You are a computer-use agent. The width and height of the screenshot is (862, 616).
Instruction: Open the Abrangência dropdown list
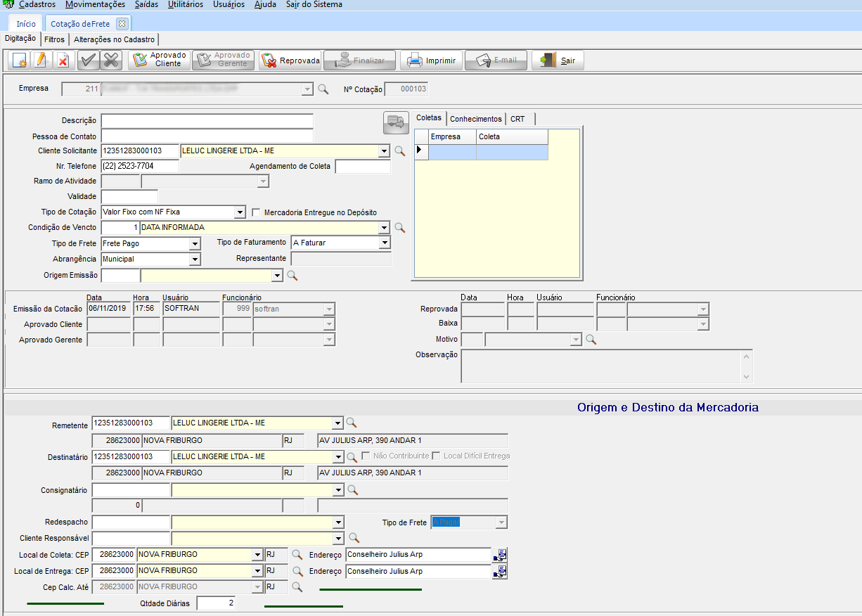tap(195, 259)
